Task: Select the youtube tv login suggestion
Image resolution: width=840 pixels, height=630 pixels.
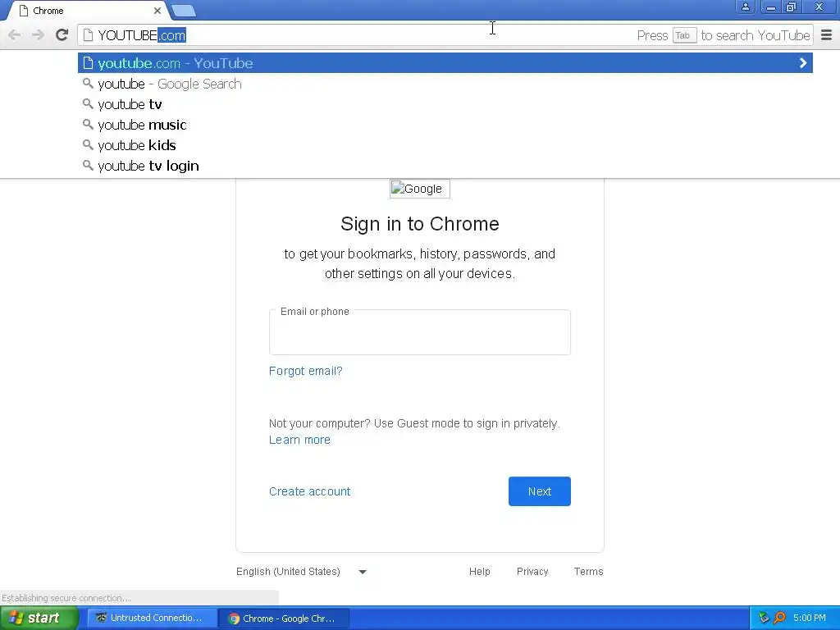Action: (445, 166)
